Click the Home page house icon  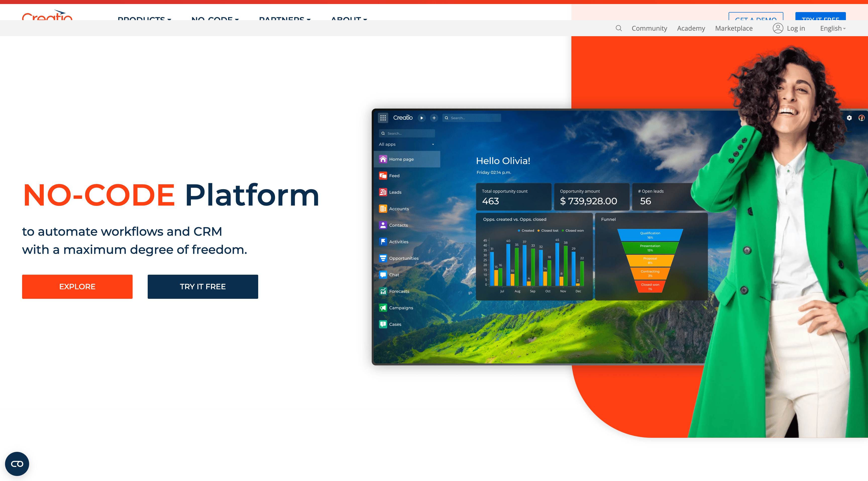pyautogui.click(x=383, y=159)
